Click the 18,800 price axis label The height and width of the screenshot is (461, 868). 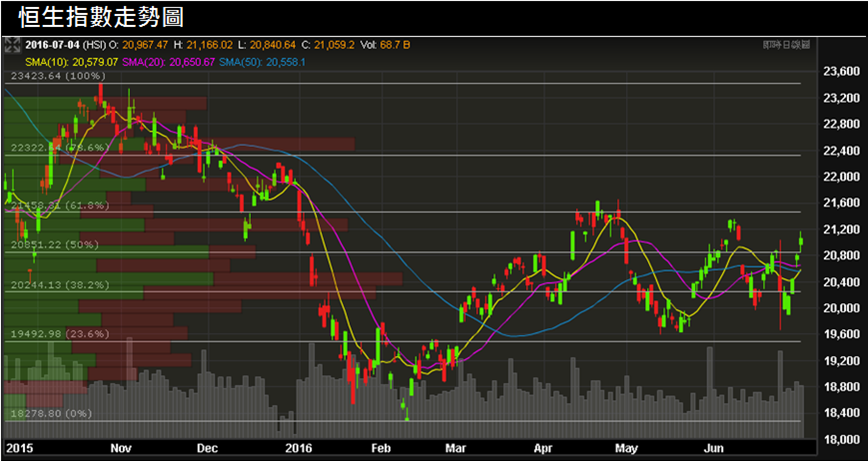tap(841, 387)
